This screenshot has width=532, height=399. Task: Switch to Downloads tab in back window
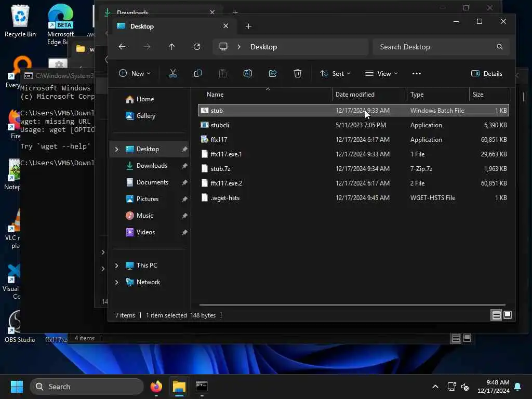(x=156, y=11)
